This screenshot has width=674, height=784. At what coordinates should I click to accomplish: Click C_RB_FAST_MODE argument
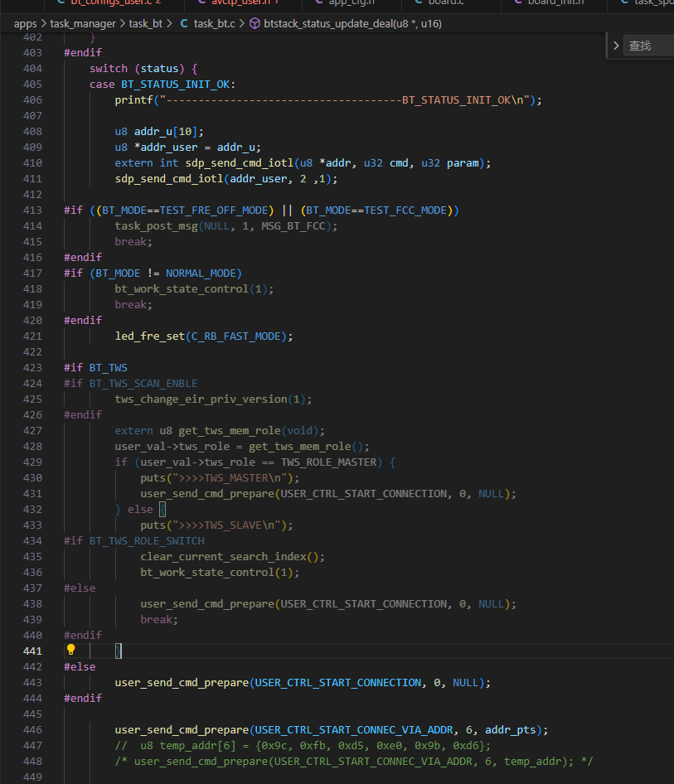click(236, 336)
